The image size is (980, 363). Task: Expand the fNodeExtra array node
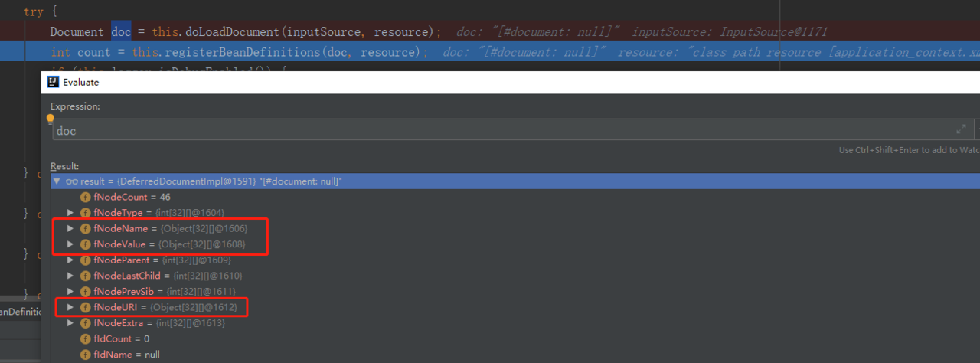(x=71, y=323)
